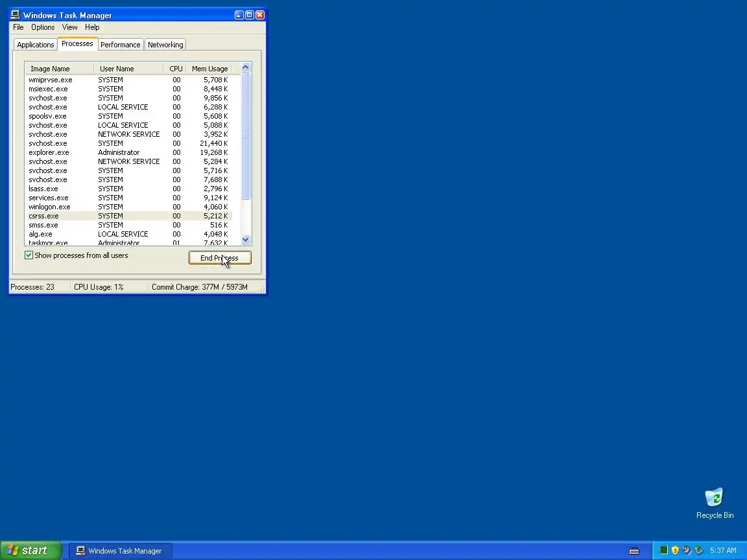Image resolution: width=747 pixels, height=560 pixels.
Task: Sort by the CPU column header
Action: (x=175, y=69)
